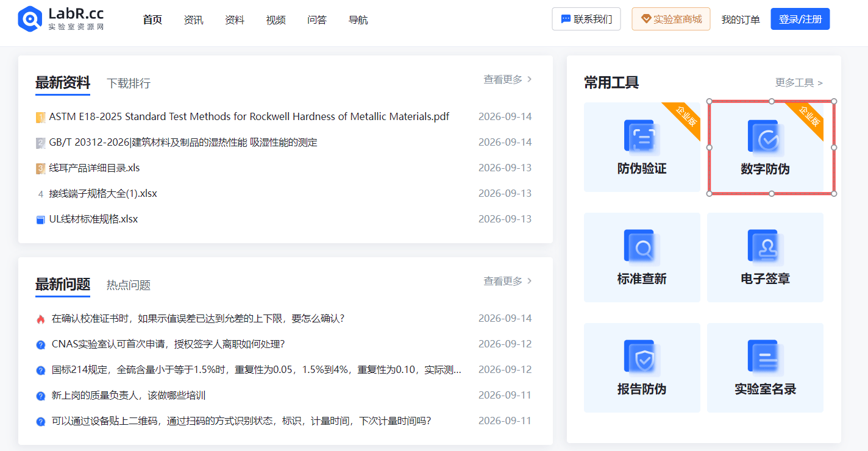
Task: Open 我的订单 link
Action: tap(741, 20)
